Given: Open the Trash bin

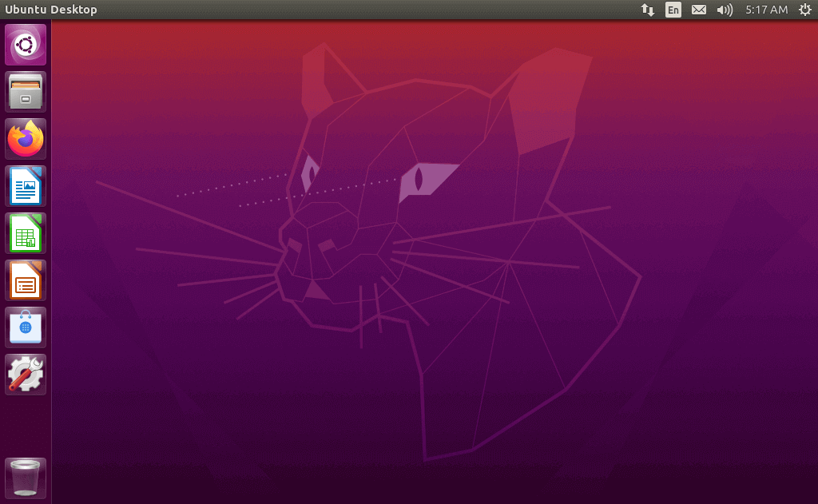Looking at the screenshot, I should 26,478.
